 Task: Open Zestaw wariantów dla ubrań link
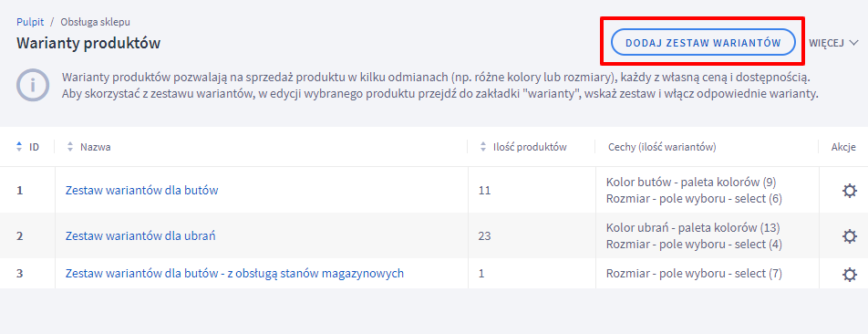pyautogui.click(x=140, y=236)
